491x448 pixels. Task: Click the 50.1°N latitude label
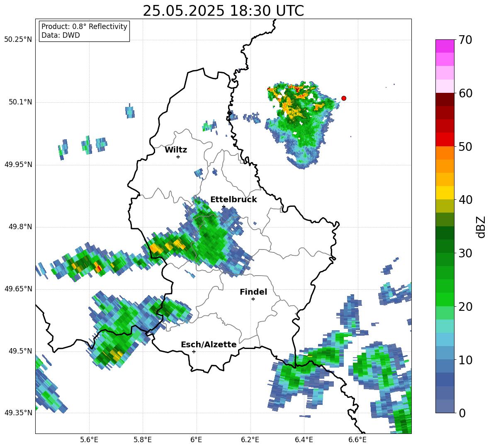(x=20, y=102)
